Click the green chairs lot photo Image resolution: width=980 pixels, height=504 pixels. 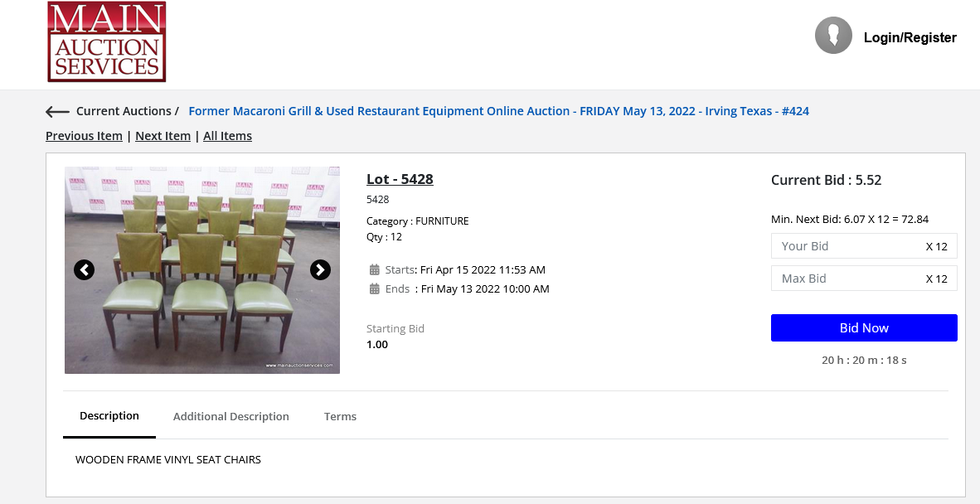click(202, 269)
